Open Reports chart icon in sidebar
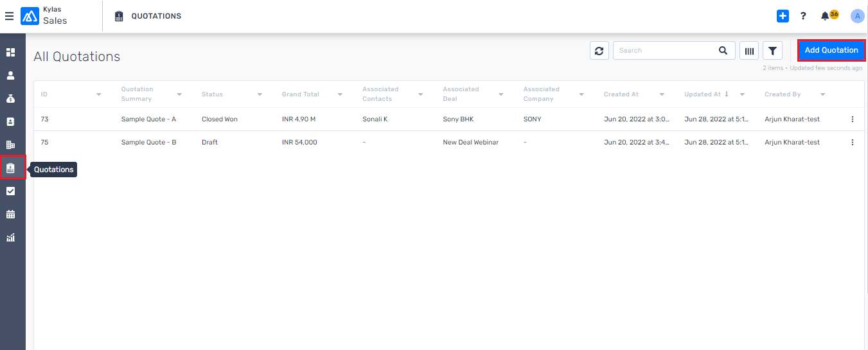 coord(10,237)
